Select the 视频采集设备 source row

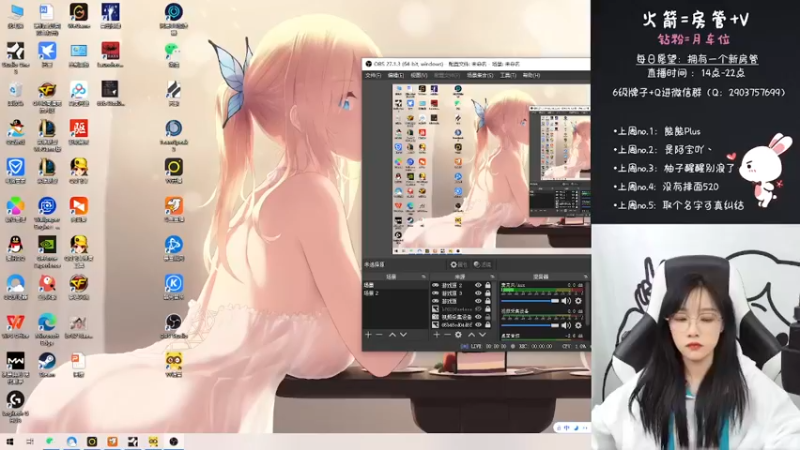coord(461,317)
